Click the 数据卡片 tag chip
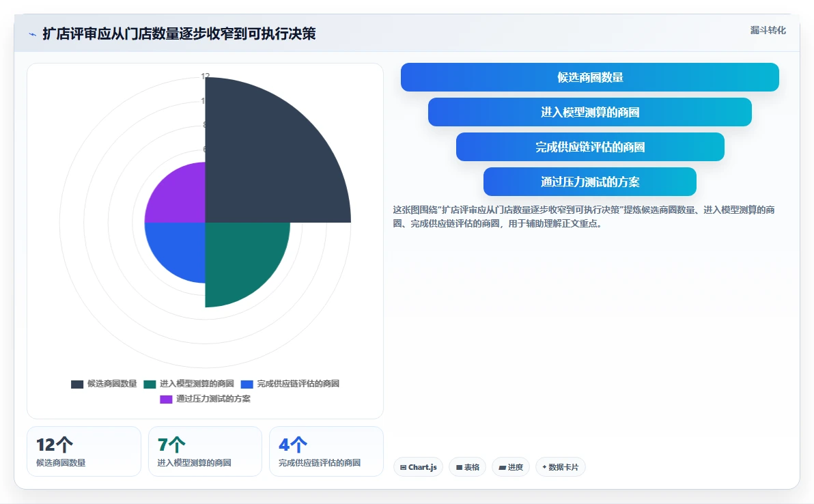Viewport: 814px width, 504px height. pyautogui.click(x=561, y=467)
